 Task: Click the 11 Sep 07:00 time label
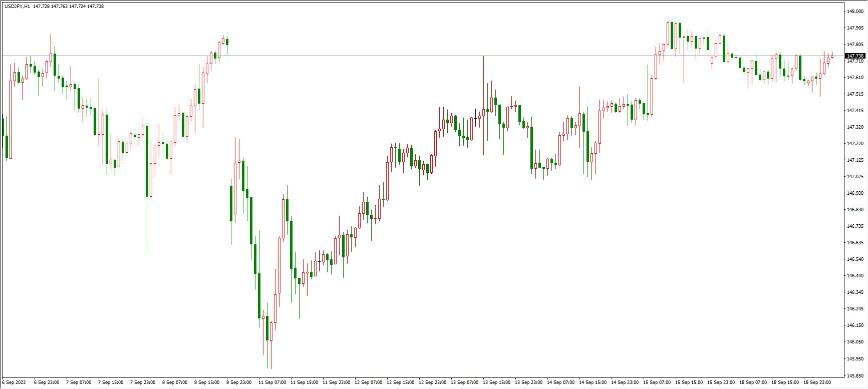272,382
